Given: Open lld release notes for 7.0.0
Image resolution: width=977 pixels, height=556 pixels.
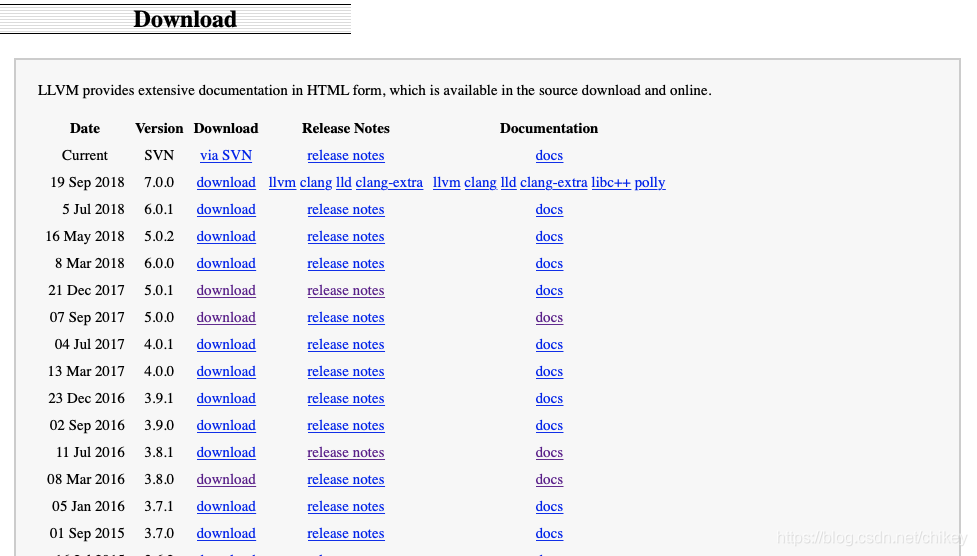Looking at the screenshot, I should click(344, 183).
